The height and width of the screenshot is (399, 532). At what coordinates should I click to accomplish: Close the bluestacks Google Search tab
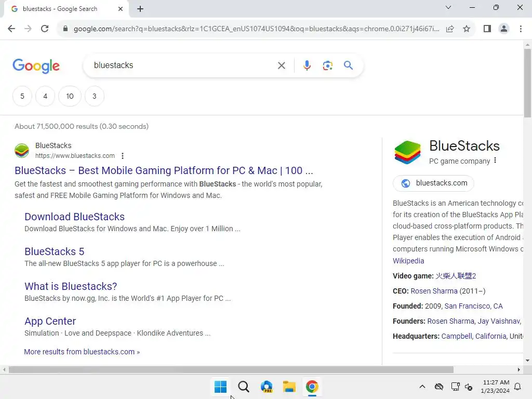[120, 9]
